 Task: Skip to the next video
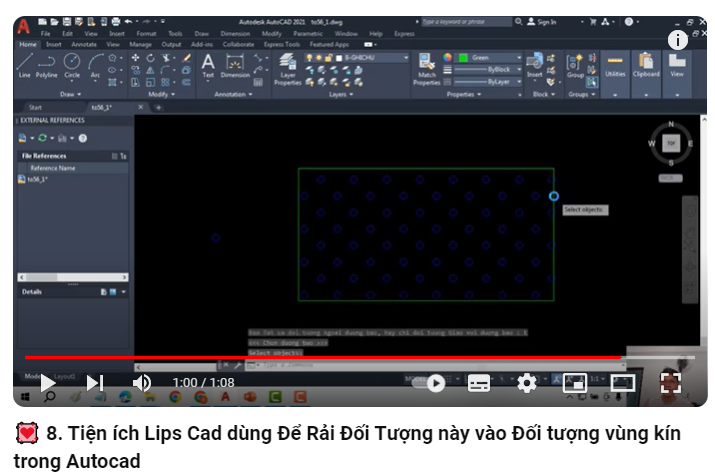pos(95,383)
